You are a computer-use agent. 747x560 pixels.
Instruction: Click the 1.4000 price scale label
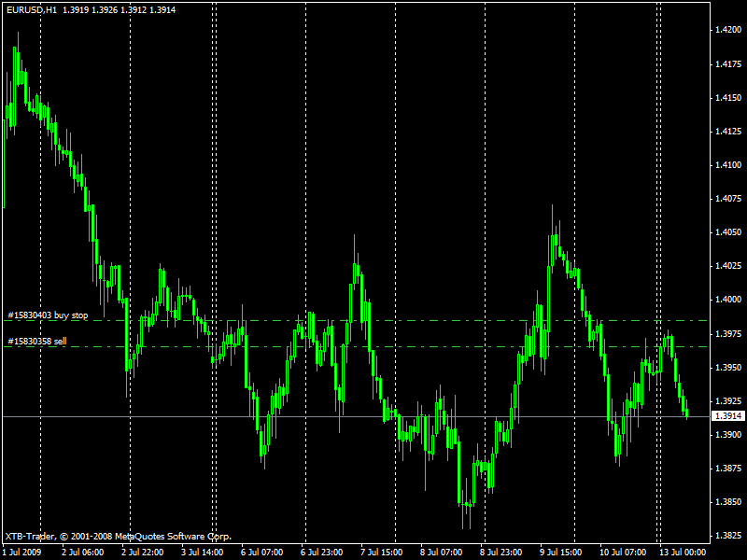[x=728, y=300]
